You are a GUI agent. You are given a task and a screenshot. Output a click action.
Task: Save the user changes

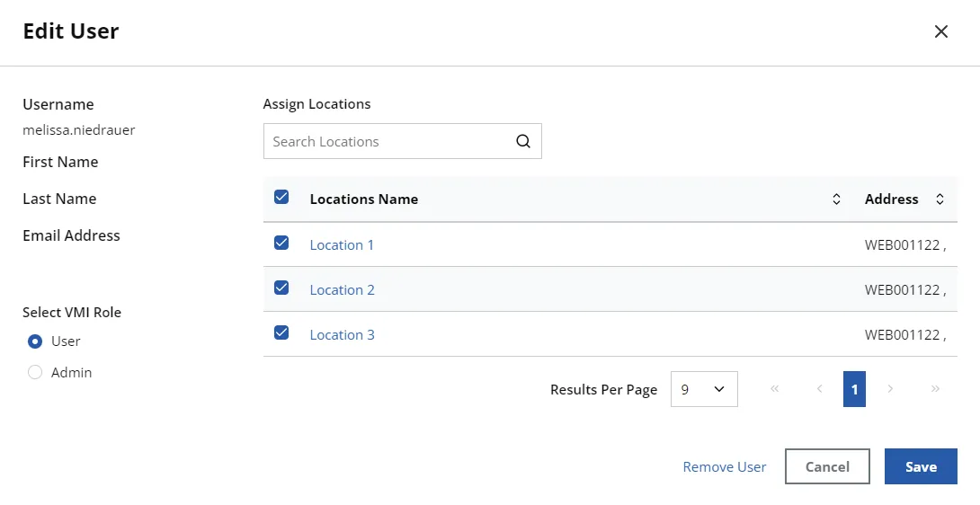coord(922,466)
